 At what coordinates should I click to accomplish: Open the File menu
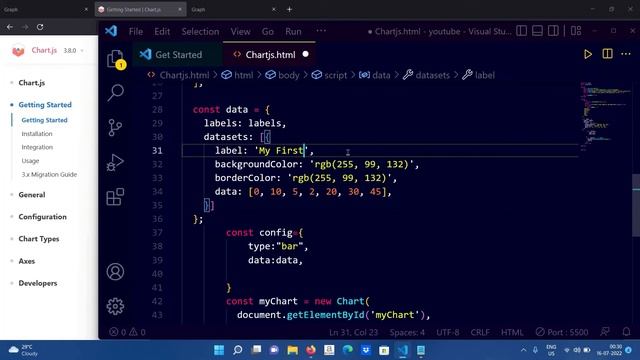coord(136,31)
